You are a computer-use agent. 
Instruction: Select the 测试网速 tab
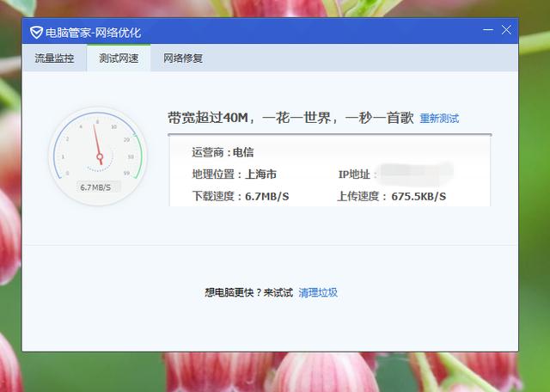[x=119, y=58]
